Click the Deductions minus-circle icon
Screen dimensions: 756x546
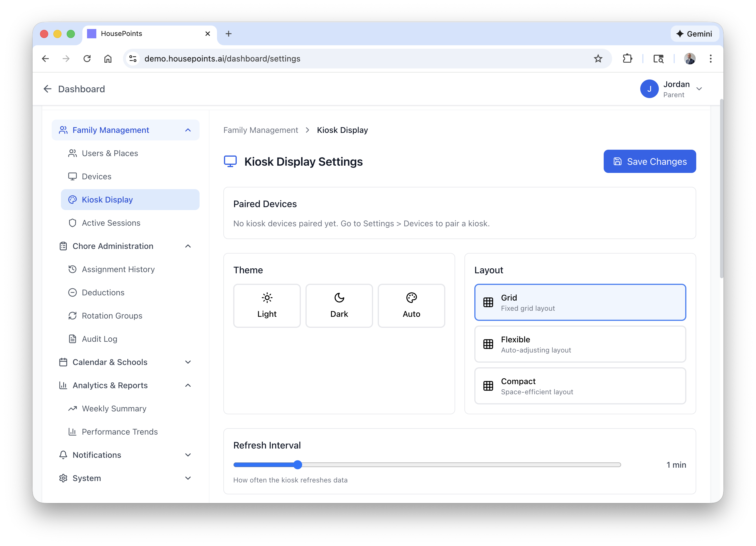coord(72,292)
